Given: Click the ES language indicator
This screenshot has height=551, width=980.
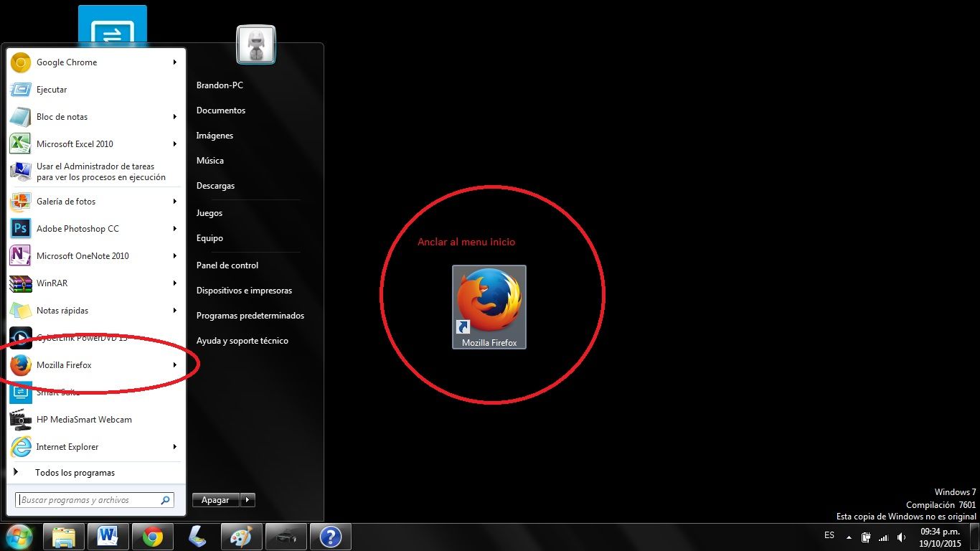Looking at the screenshot, I should point(829,535).
